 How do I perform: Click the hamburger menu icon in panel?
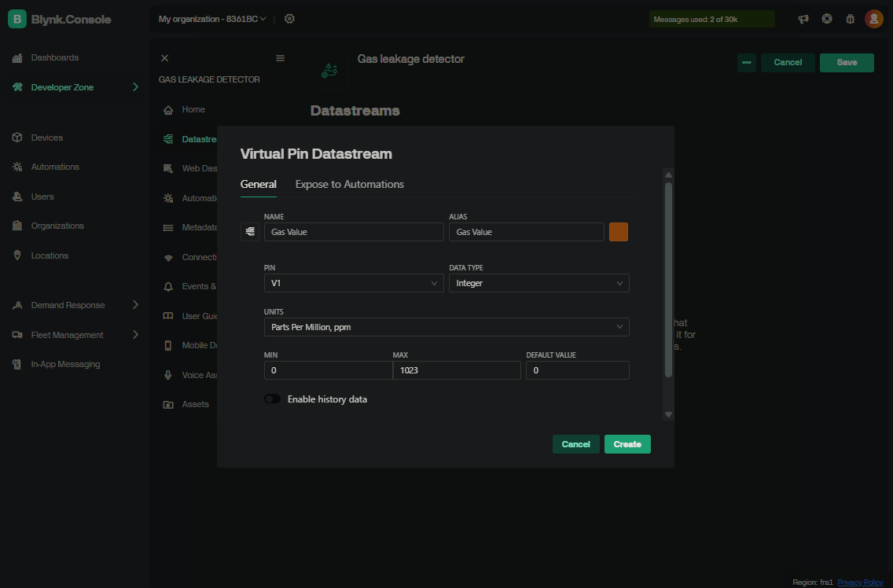click(280, 58)
